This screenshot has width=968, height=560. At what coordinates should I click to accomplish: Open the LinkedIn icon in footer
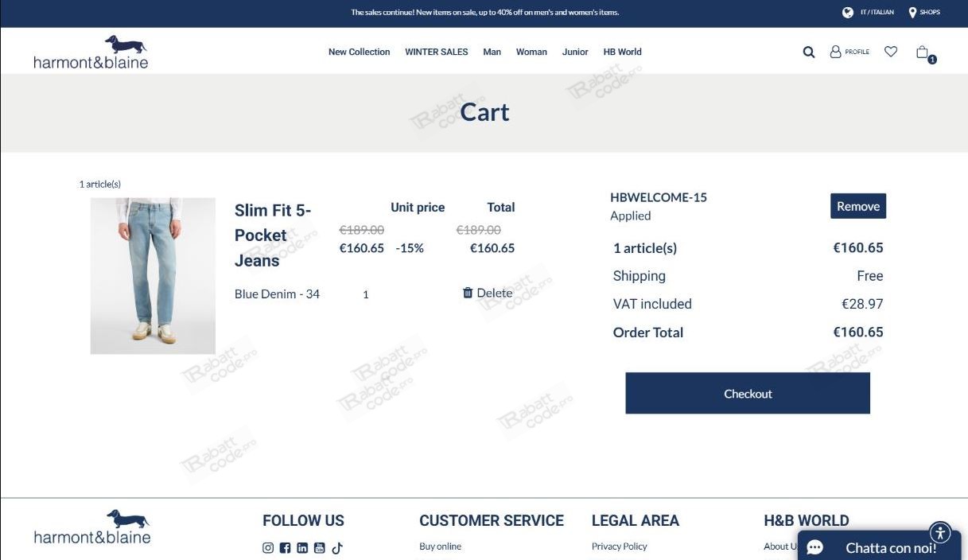302,548
